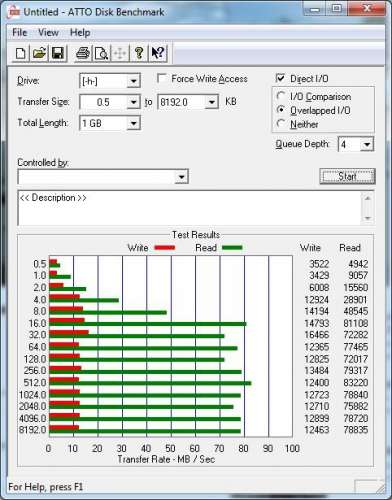Expand the 8192.0 transfer size dropdown
The height and width of the screenshot is (500, 392).
pyautogui.click(x=212, y=102)
